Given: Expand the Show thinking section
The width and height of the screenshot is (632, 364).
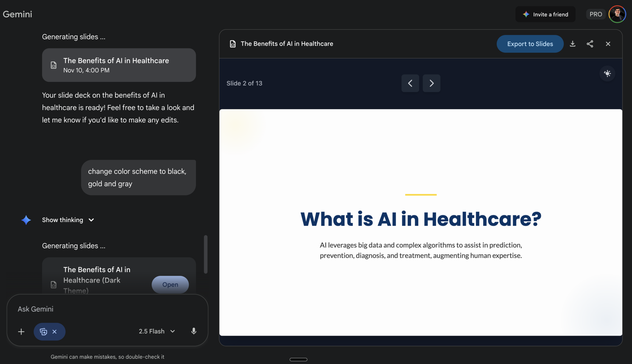Looking at the screenshot, I should (67, 220).
